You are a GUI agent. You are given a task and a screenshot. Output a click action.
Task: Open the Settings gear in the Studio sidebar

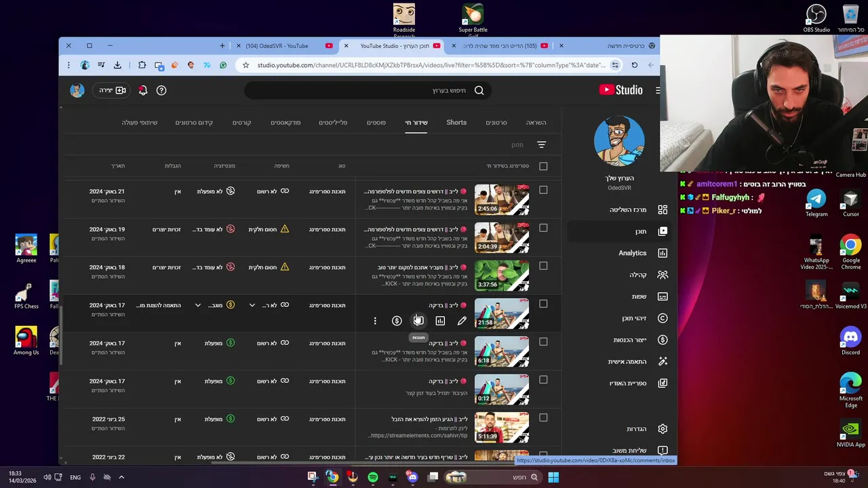[663, 428]
